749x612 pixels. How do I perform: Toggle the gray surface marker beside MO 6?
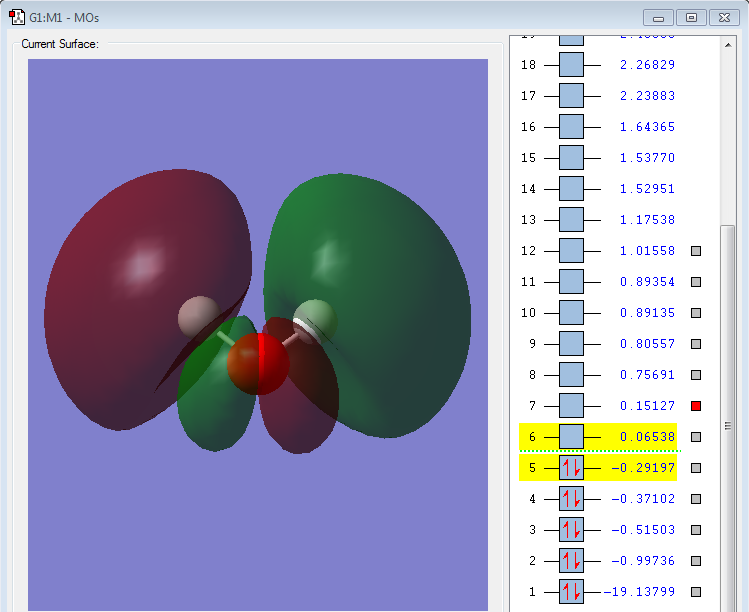(x=697, y=437)
